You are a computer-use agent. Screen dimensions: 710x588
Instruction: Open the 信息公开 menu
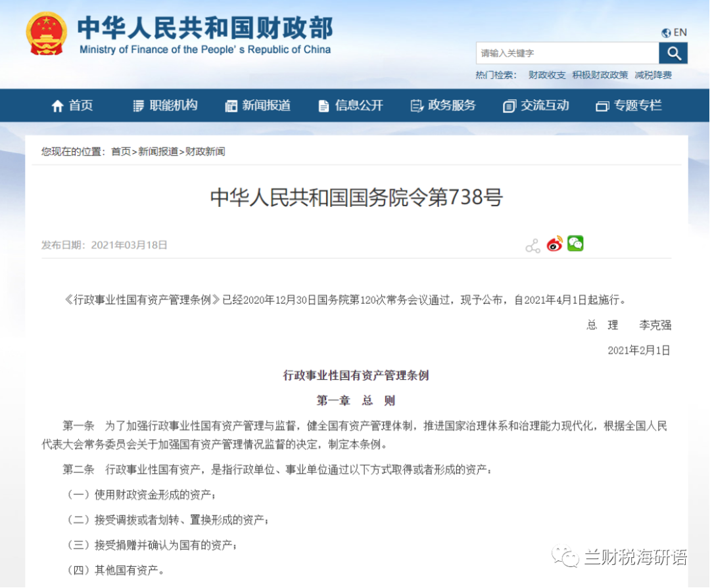pos(359,106)
